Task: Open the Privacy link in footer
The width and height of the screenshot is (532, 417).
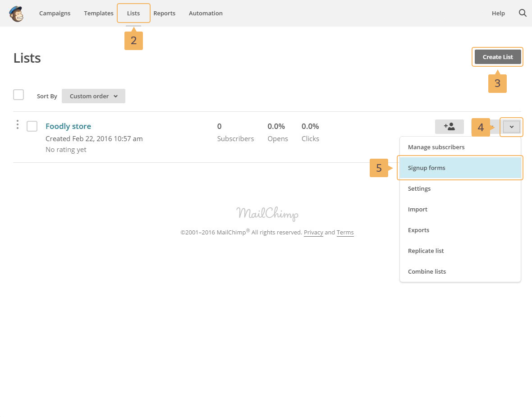Action: (x=313, y=233)
